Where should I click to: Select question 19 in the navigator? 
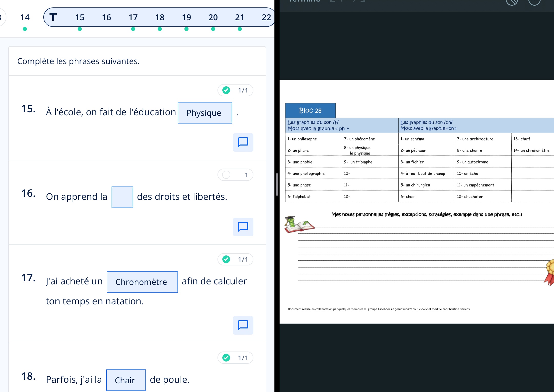coord(186,17)
